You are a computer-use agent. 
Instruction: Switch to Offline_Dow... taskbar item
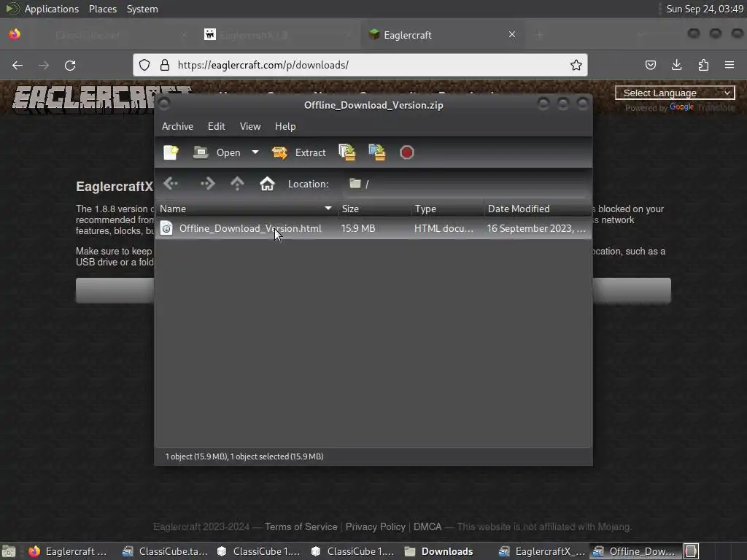[635, 551]
